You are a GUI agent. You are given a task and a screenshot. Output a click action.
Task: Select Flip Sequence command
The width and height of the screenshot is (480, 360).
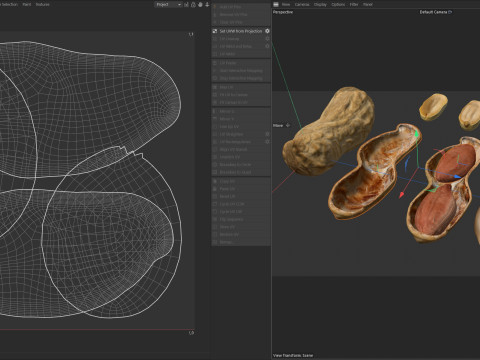coord(241,219)
